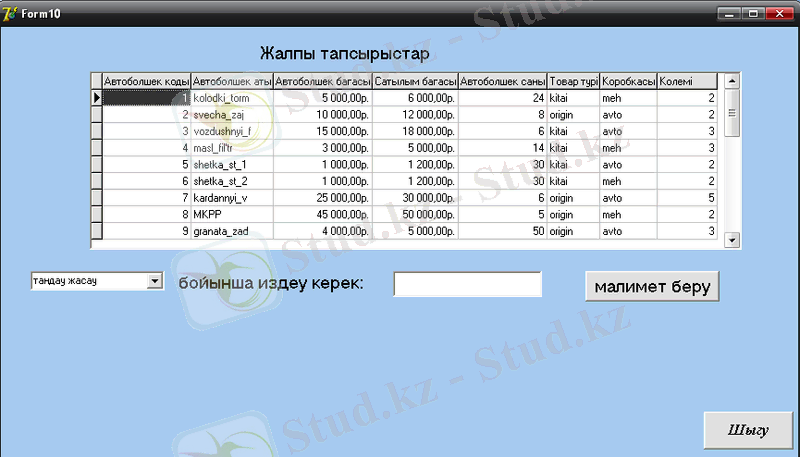Select the 'Автоболшек аты' column header
Image resolution: width=800 pixels, height=457 pixels.
coord(231,81)
